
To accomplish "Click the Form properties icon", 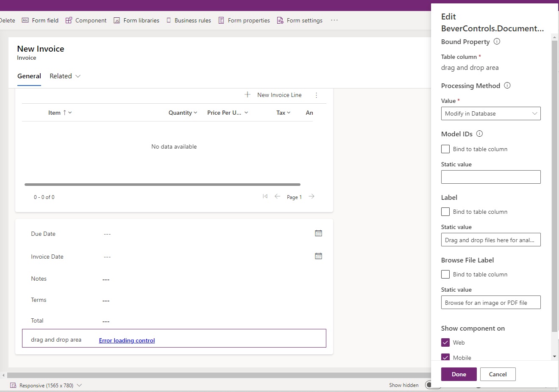I will (x=221, y=20).
